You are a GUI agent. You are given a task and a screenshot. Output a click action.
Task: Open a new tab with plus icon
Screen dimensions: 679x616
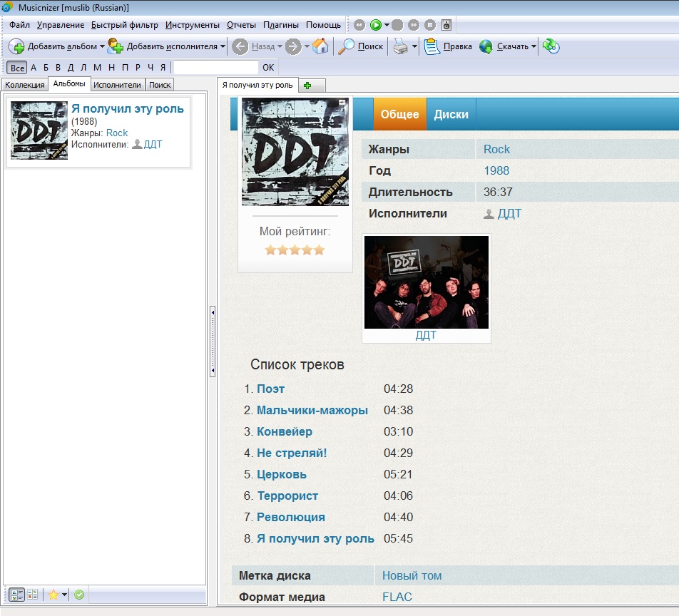307,86
